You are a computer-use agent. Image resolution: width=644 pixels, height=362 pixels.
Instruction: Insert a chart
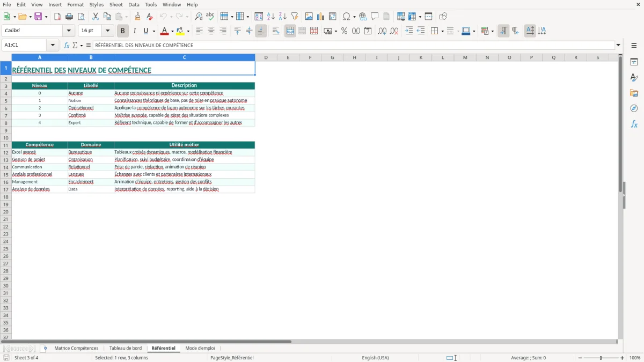click(321, 17)
